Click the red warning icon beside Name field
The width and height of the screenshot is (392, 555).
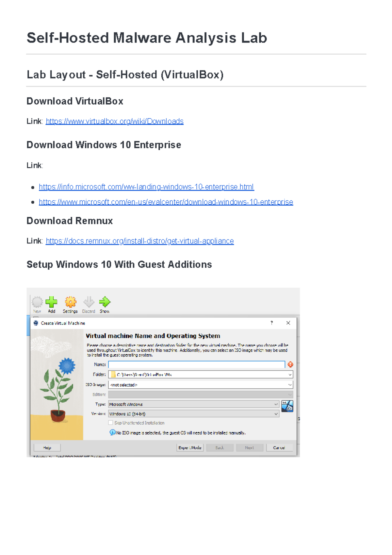(290, 364)
